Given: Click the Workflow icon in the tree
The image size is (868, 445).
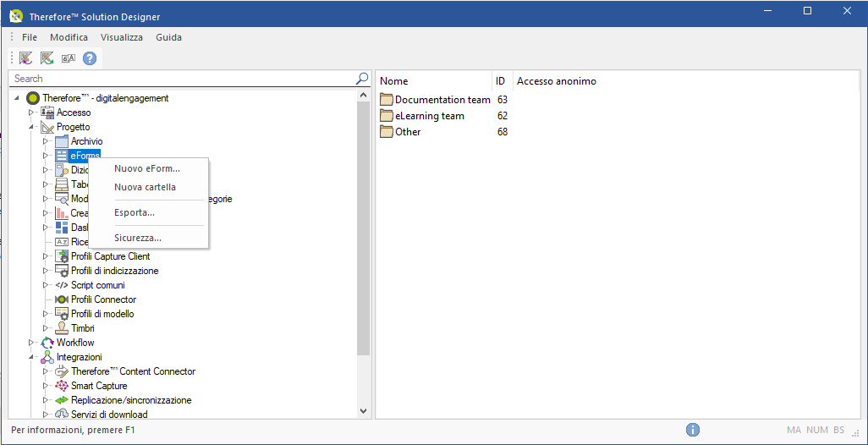Looking at the screenshot, I should 47,343.
